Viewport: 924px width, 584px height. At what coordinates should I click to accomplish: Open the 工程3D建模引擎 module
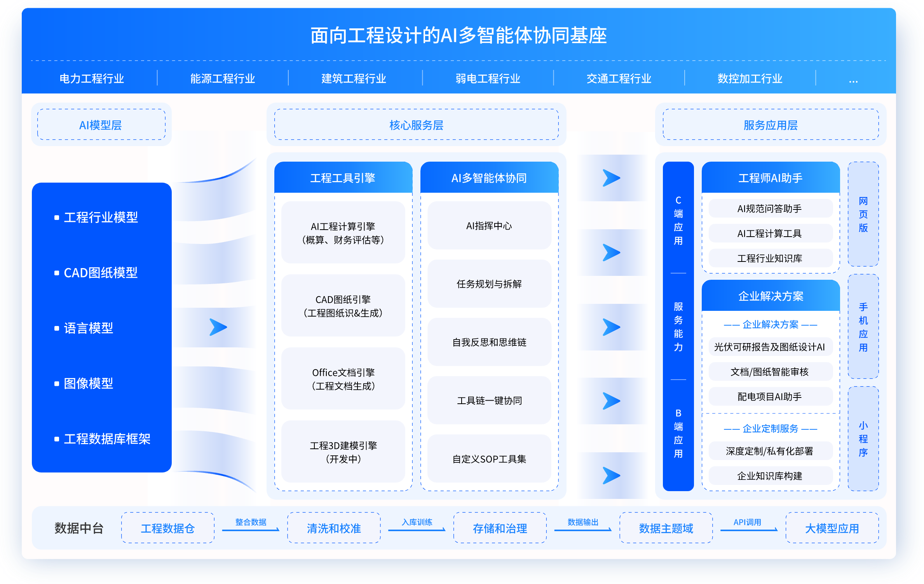(x=343, y=452)
